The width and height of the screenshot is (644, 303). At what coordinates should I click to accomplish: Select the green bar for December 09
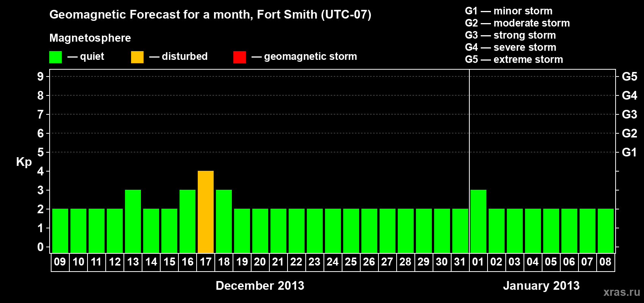click(x=60, y=231)
